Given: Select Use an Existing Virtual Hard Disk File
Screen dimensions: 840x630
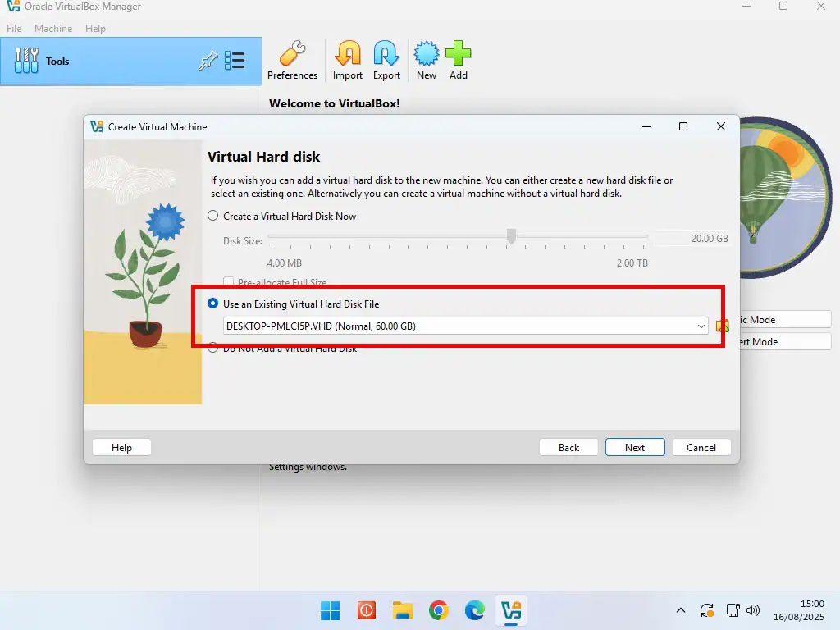Looking at the screenshot, I should click(x=213, y=304).
